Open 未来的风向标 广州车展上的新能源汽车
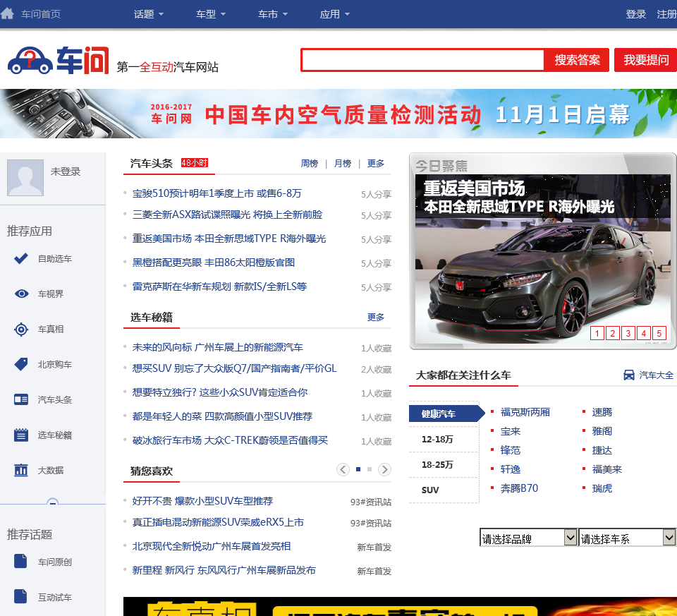This screenshot has width=677, height=616. coord(218,347)
